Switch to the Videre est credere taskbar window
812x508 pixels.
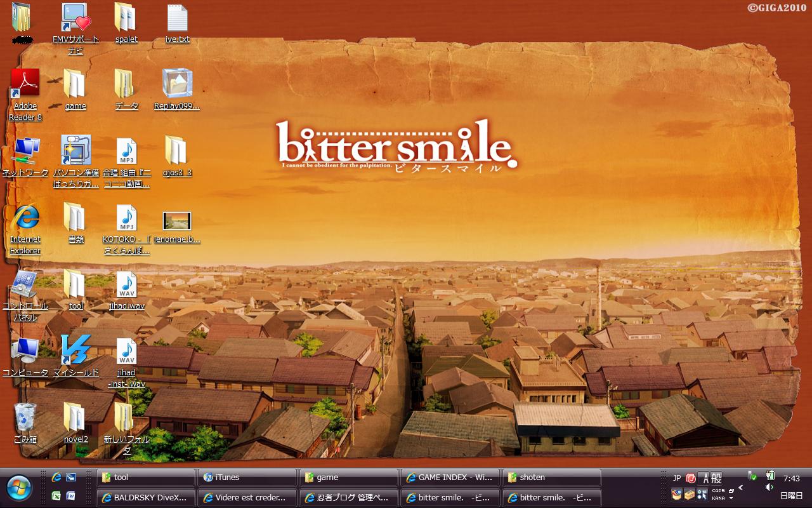[247, 498]
